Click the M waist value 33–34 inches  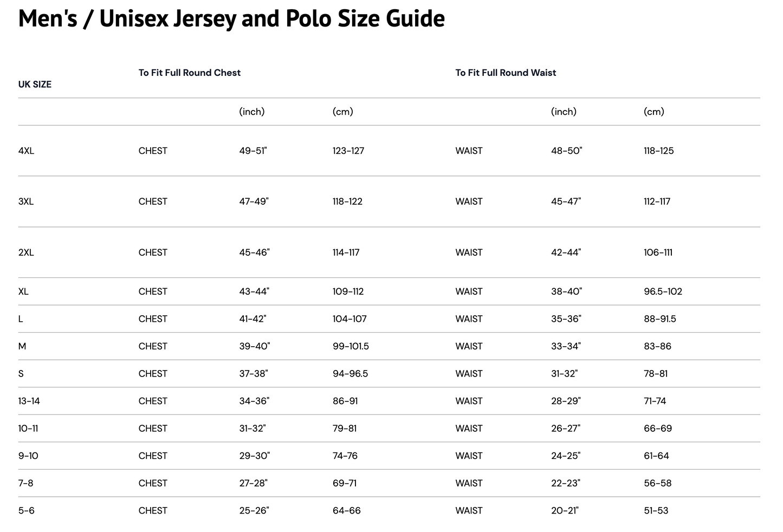point(566,346)
